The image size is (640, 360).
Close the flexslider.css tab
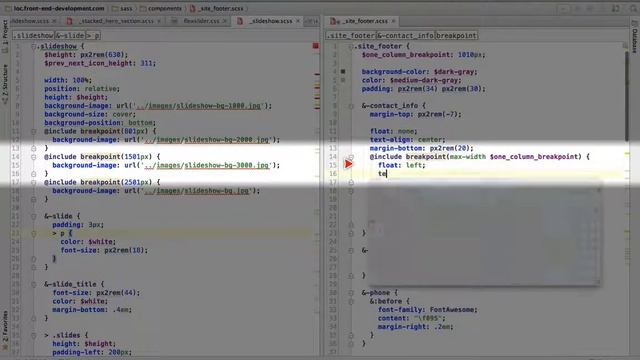[x=224, y=21]
